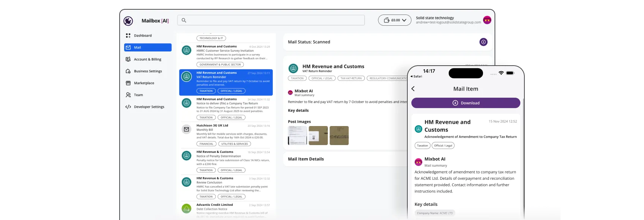Click the wallet icon beside £0.00
Image resolution: width=644 pixels, height=220 pixels.
click(x=386, y=20)
